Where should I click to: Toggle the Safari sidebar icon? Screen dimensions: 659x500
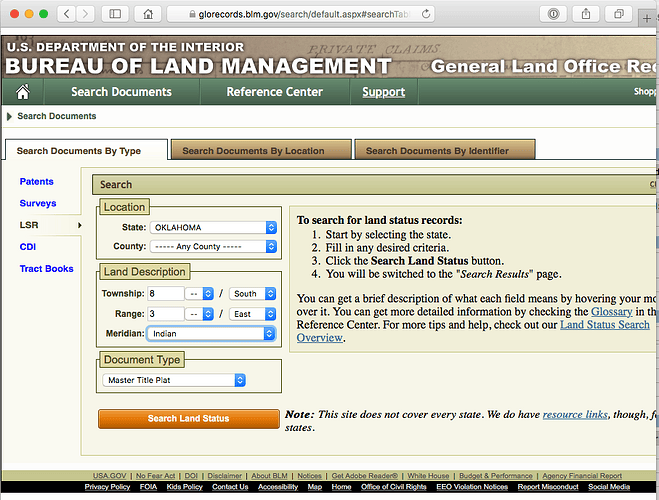[115, 14]
